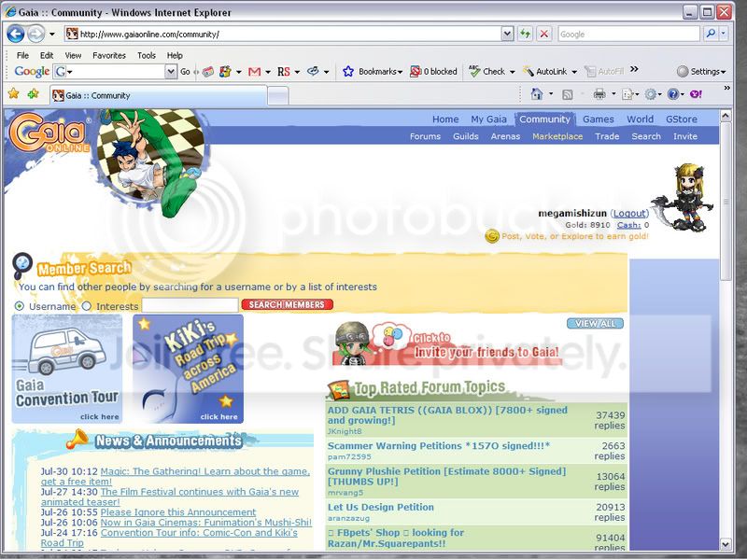Click the member search text field

[x=190, y=305]
